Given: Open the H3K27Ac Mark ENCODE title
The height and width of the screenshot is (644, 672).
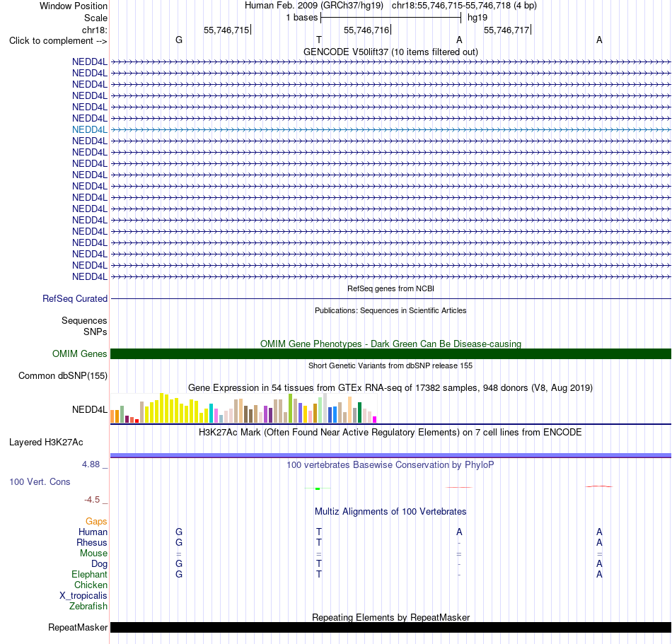Looking at the screenshot, I should tap(390, 432).
